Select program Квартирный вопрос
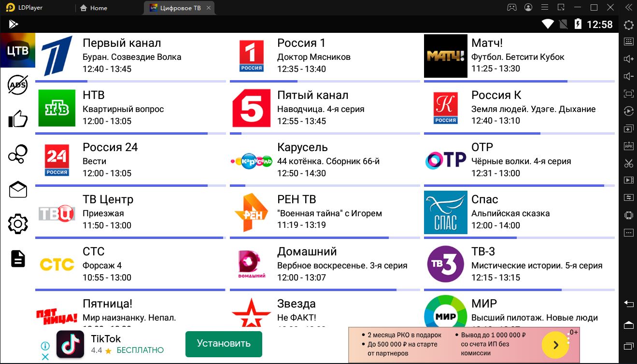The height and width of the screenshot is (364, 637). pos(123,109)
